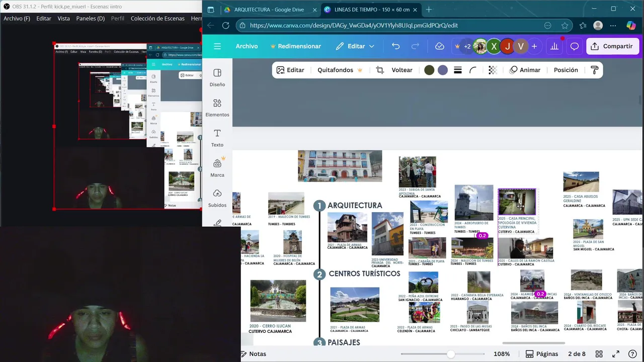Add this page to browser favorites
Image resolution: width=644 pixels, height=362 pixels.
(565, 26)
